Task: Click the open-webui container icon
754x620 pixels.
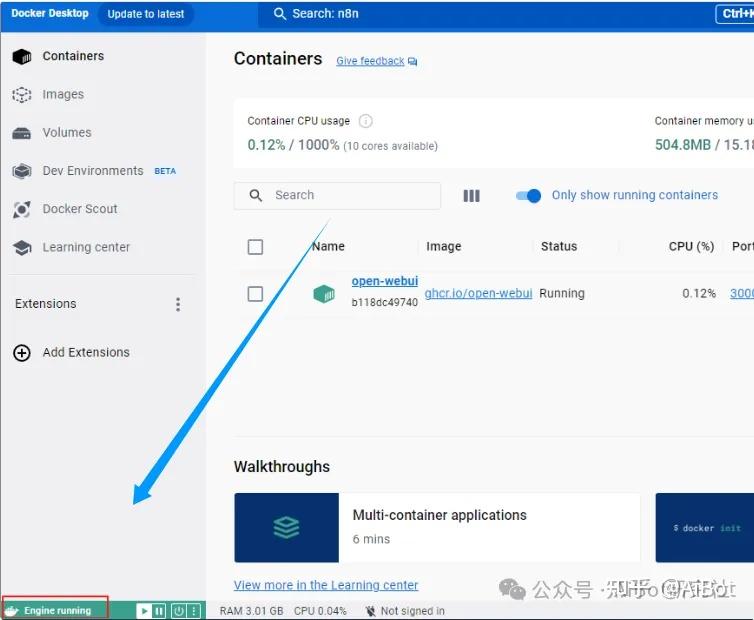Action: click(324, 293)
